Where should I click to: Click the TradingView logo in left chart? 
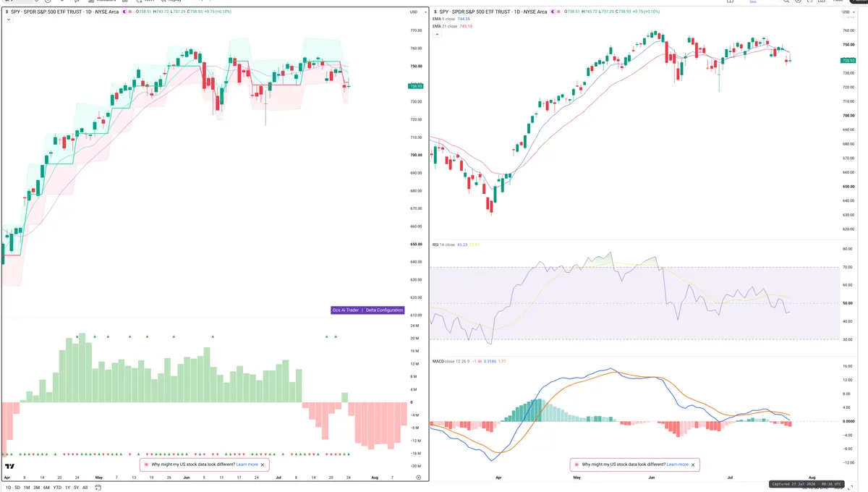pos(10,466)
